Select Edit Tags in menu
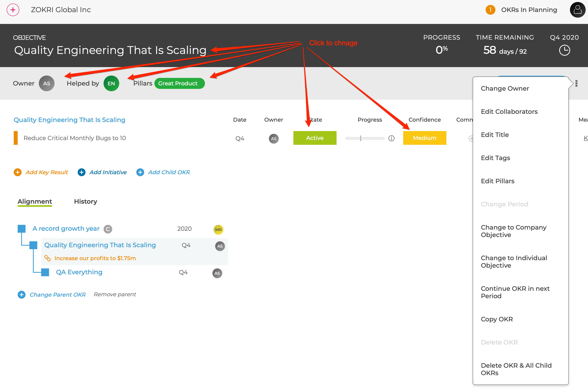 495,158
